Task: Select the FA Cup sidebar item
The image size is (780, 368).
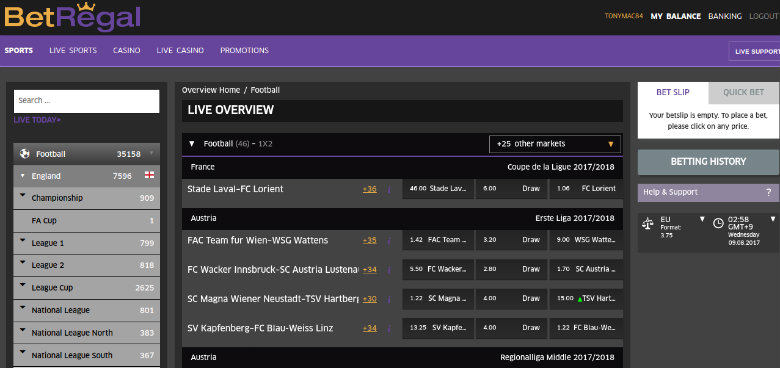Action: (87, 221)
